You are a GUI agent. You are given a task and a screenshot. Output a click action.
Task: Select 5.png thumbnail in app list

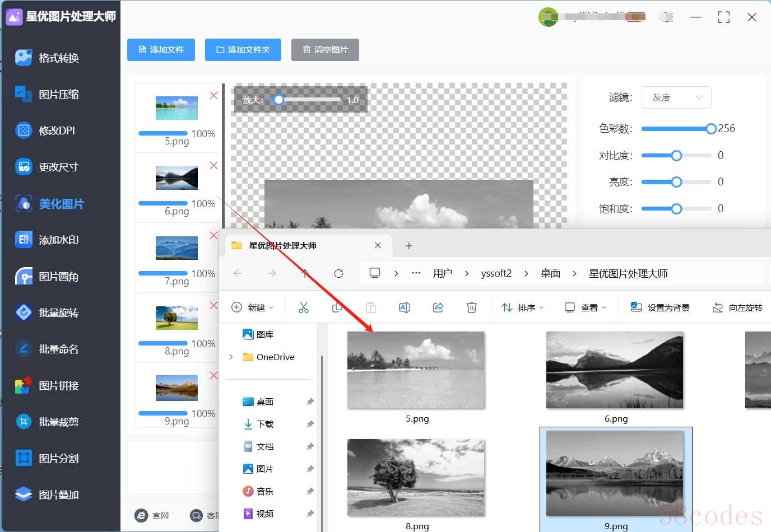177,108
